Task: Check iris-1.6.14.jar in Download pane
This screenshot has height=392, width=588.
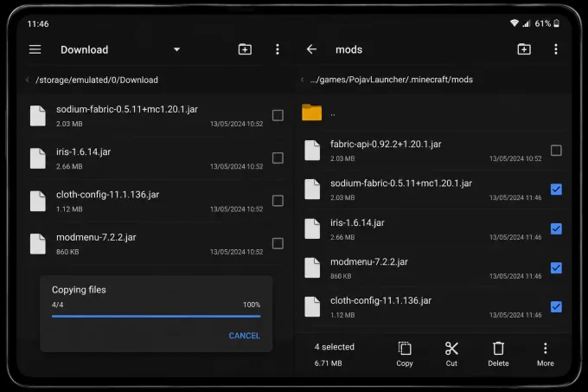Action: 278,158
